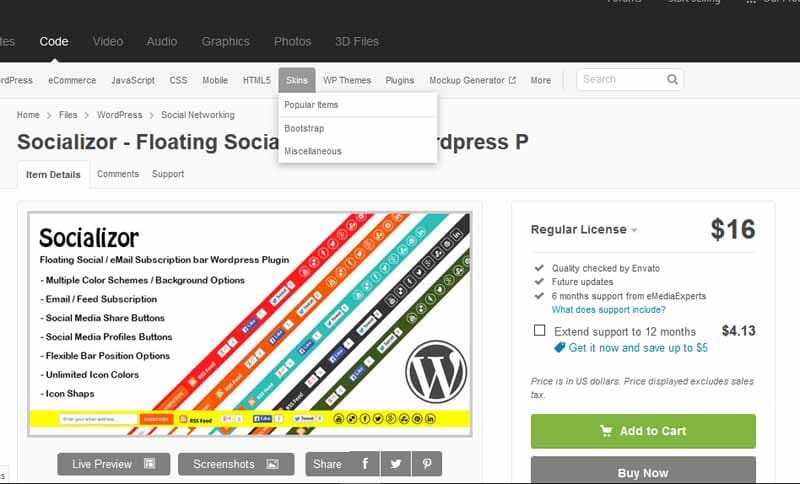Open the Files breadcrumb

[68, 115]
